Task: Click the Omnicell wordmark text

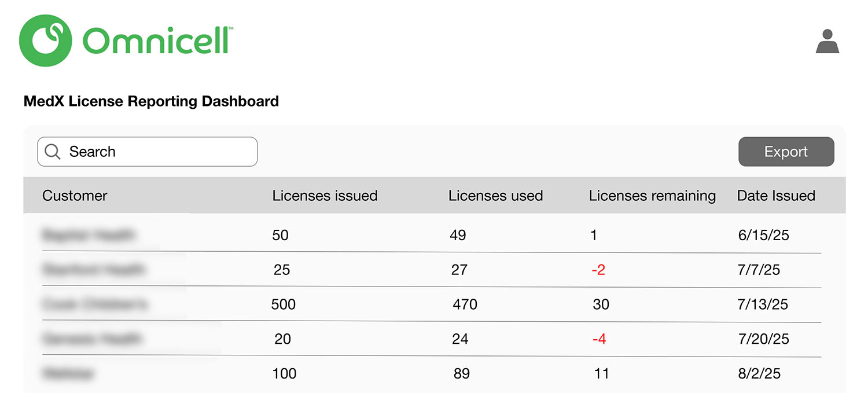Action: [x=157, y=41]
